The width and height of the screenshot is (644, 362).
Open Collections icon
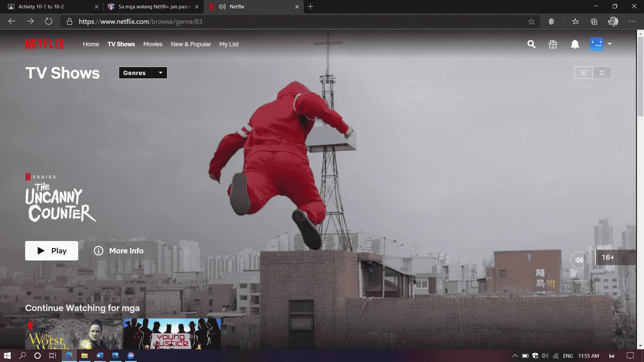[594, 21]
